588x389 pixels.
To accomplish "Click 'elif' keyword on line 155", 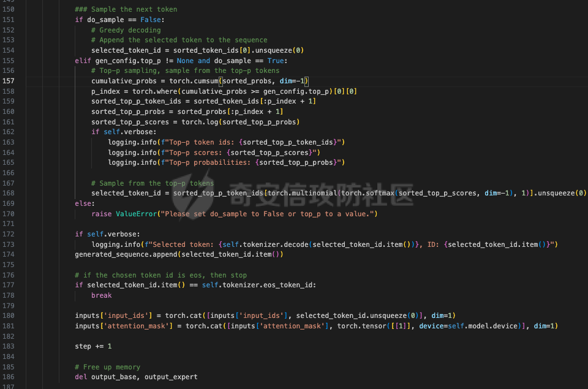I will click(83, 61).
